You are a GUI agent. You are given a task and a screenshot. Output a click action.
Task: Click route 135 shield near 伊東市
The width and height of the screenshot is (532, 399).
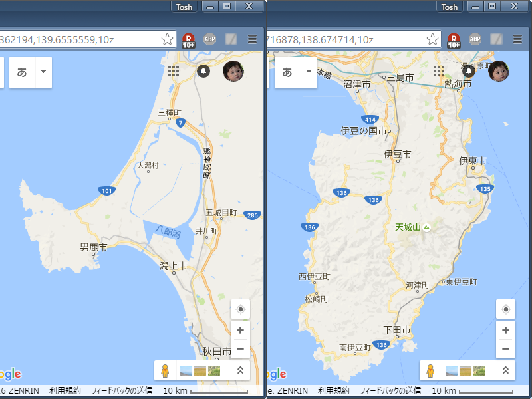coord(485,189)
